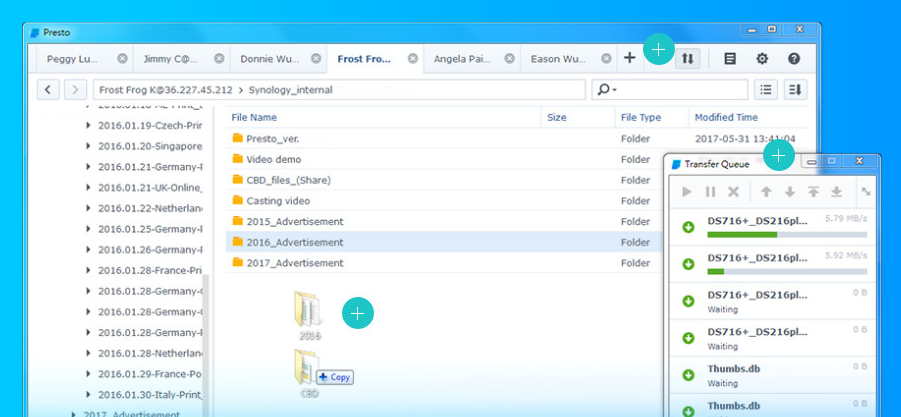Click the Synology_internal path address bar
Image resolution: width=901 pixels, height=417 pixels.
pos(339,90)
